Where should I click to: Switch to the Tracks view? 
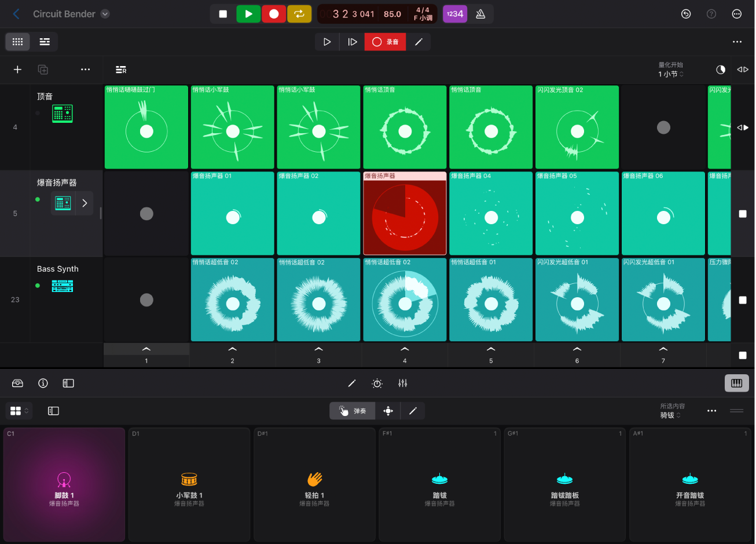click(x=45, y=42)
